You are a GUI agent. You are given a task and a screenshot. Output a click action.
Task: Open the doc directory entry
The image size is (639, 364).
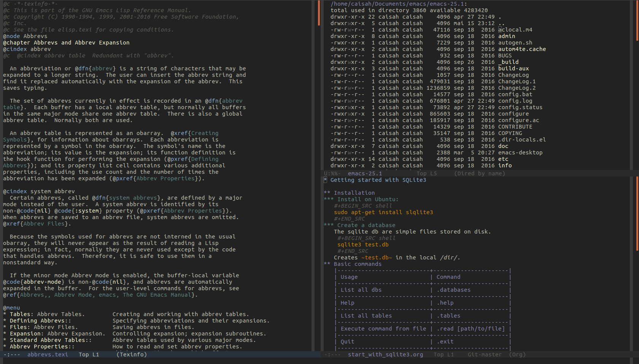[x=503, y=146]
